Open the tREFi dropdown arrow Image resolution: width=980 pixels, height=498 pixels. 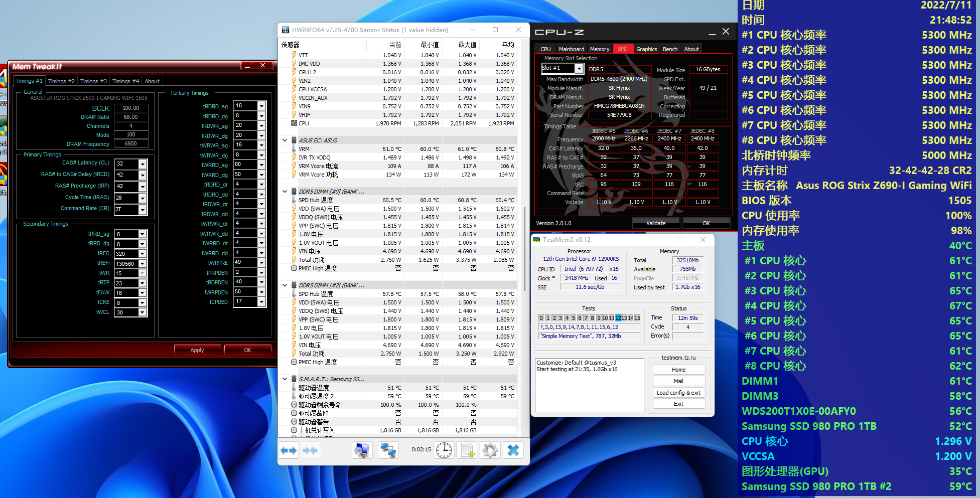click(x=143, y=264)
